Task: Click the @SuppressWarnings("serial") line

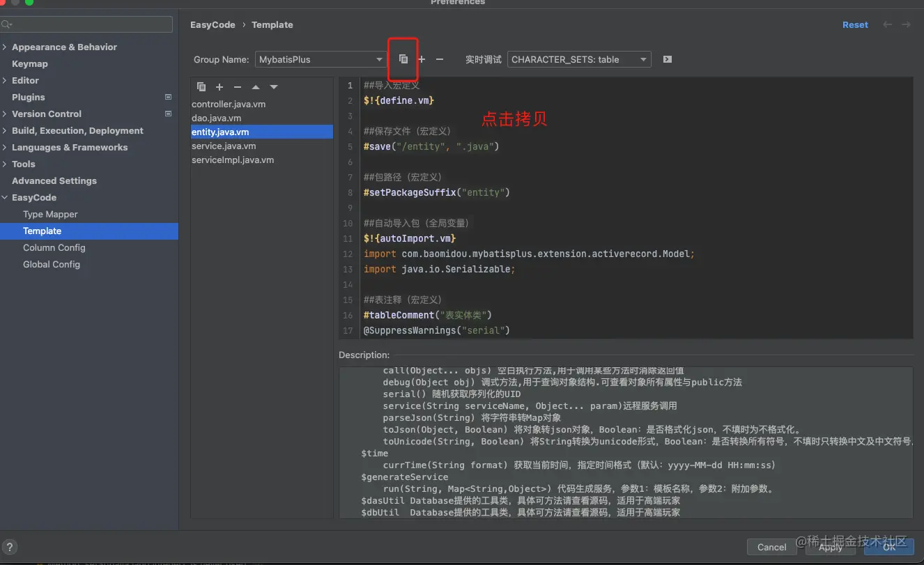Action: [437, 330]
